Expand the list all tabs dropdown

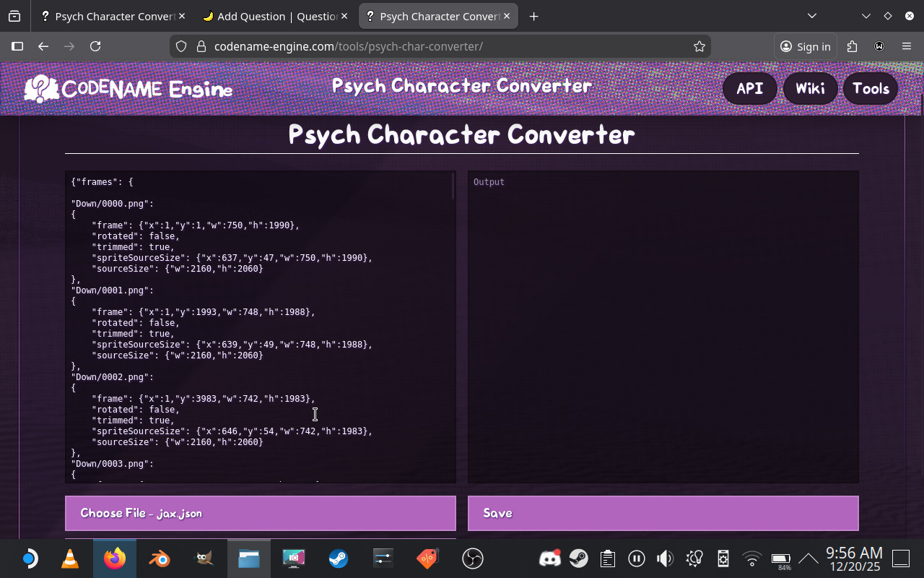(812, 16)
